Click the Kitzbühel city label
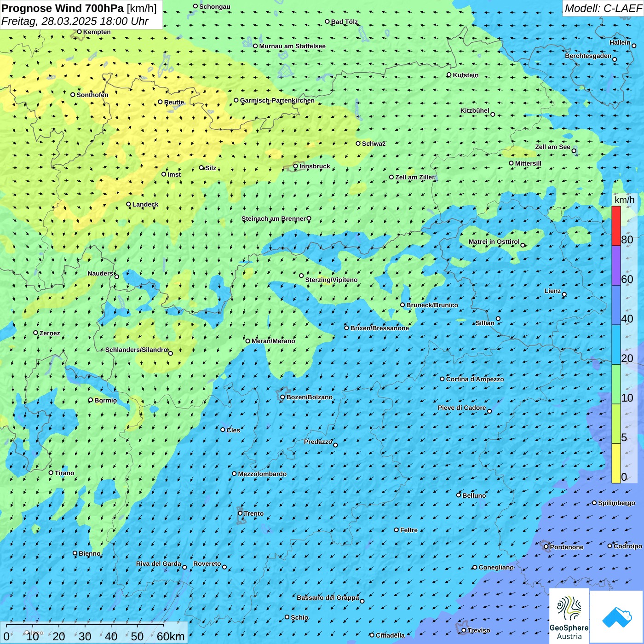The height and width of the screenshot is (644, 644). click(x=475, y=110)
